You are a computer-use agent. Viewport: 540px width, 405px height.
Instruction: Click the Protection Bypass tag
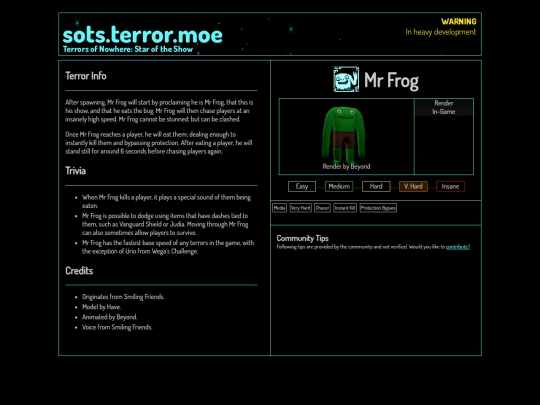(378, 208)
